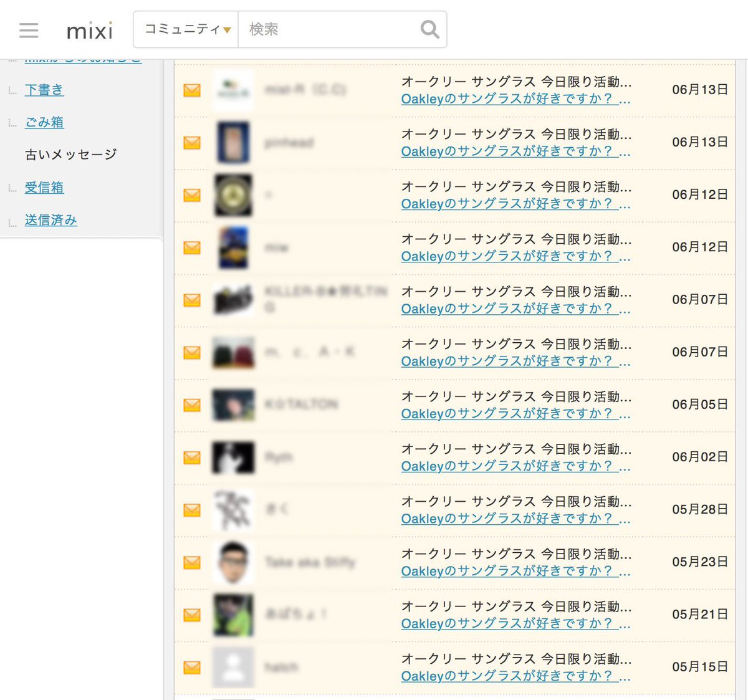Open the コミュニティ search category dropdown

(x=186, y=29)
